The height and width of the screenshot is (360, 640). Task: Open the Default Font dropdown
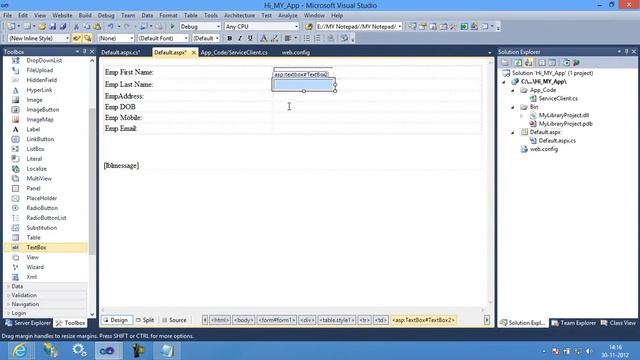coord(163,38)
